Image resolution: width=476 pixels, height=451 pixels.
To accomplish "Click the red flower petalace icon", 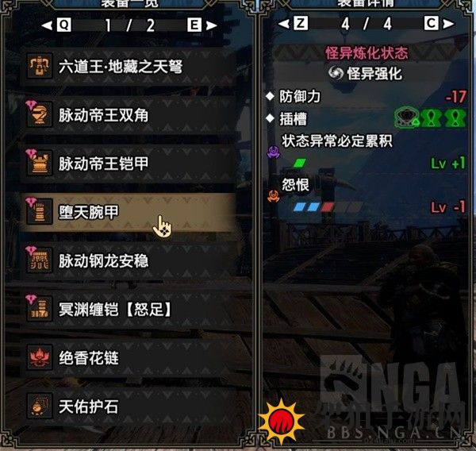I will (40, 357).
